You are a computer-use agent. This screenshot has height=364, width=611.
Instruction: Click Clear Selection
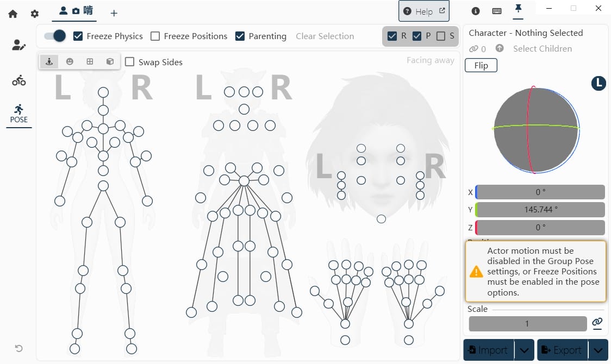(325, 36)
